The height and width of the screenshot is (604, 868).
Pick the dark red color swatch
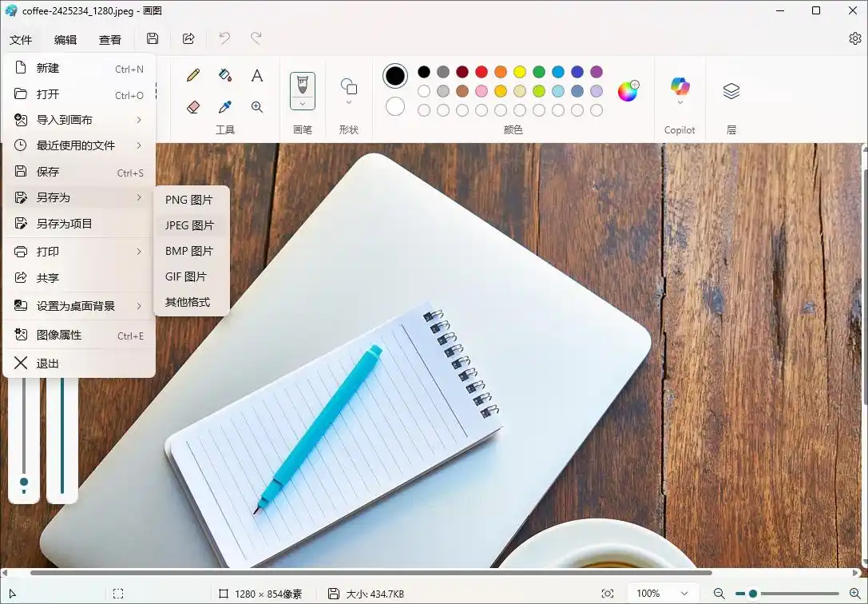(x=462, y=72)
